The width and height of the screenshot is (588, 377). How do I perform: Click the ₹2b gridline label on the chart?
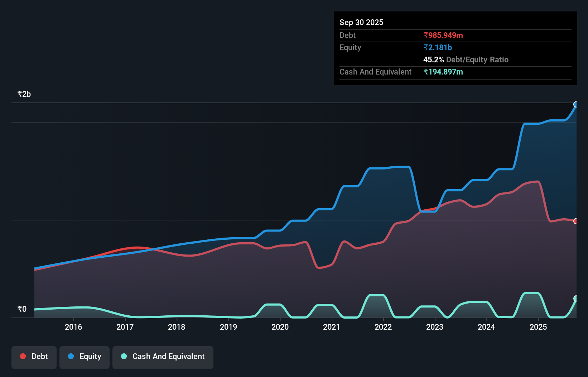click(24, 94)
